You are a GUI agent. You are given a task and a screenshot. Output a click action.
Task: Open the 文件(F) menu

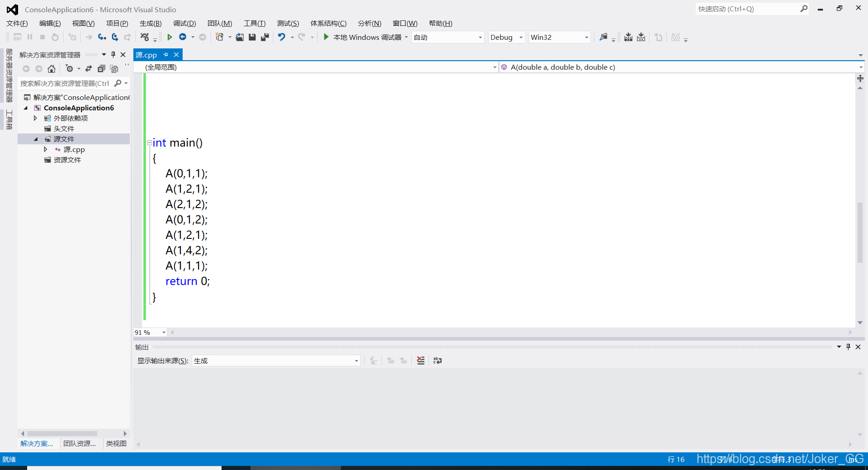[x=17, y=23]
